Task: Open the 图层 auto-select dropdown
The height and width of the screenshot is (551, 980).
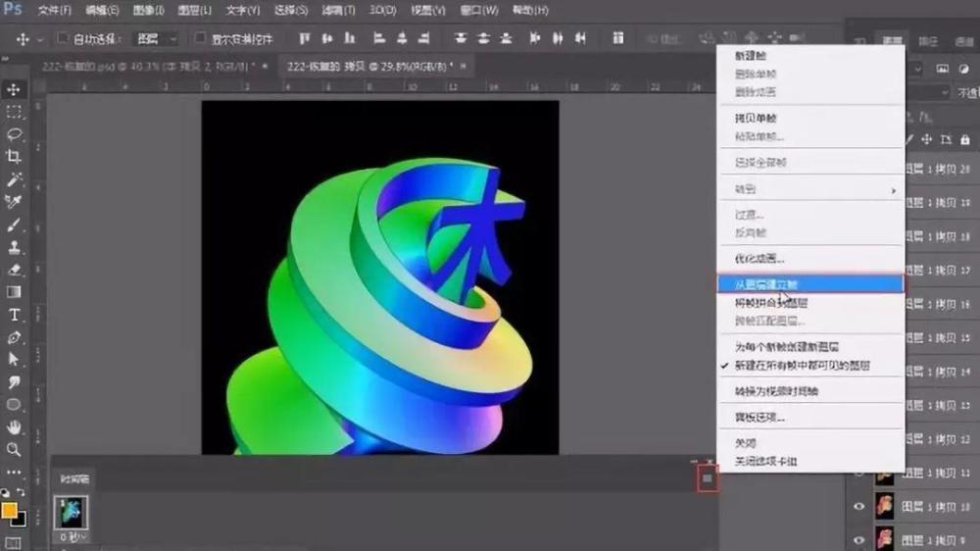Action: coord(156,39)
